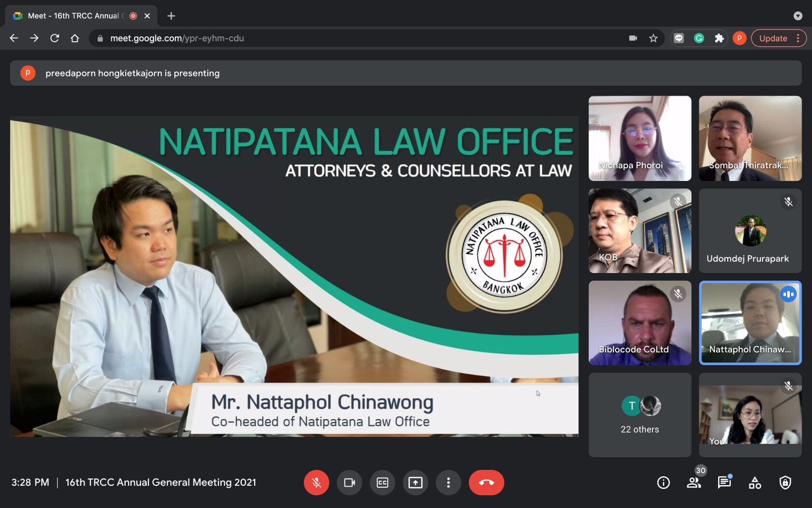Screen dimensions: 812x508
Task: Click speaking indicator on Nattaphol tile
Action: tap(788, 294)
